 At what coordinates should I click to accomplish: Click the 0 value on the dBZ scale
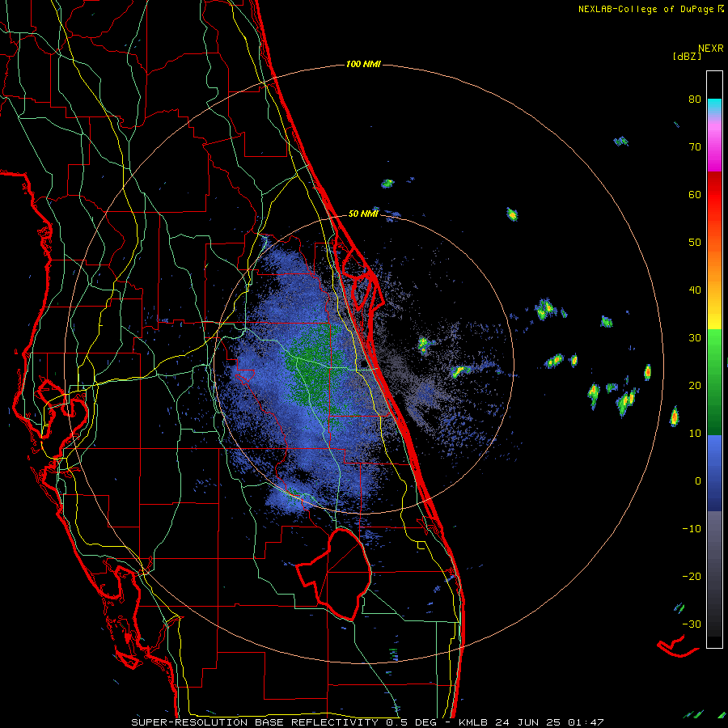coord(698,481)
